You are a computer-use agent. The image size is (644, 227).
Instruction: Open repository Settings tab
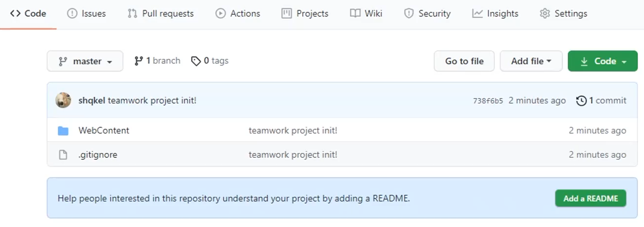pyautogui.click(x=563, y=14)
